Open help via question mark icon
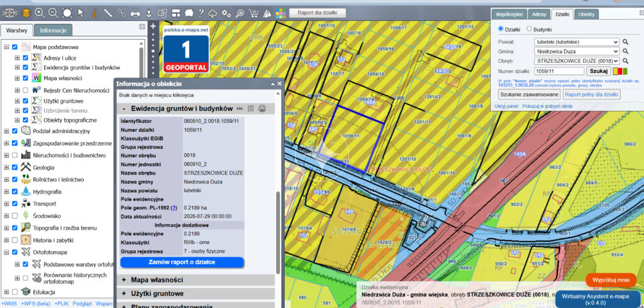Image resolution: width=644 pixels, height=308 pixels. (x=201, y=13)
